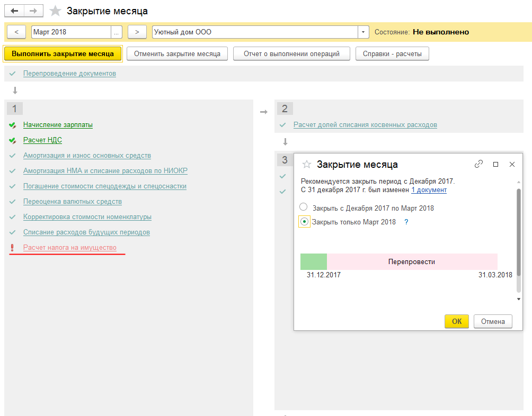Image resolution: width=532 pixels, height=416 pixels.
Task: Click the Март 2018 period input field
Action: tap(71, 32)
